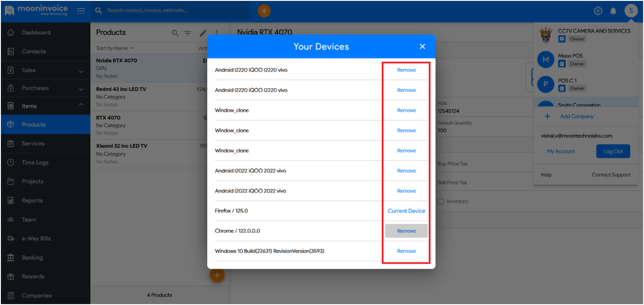Image resolution: width=644 pixels, height=305 pixels.
Task: Open the My Account link
Action: [561, 151]
